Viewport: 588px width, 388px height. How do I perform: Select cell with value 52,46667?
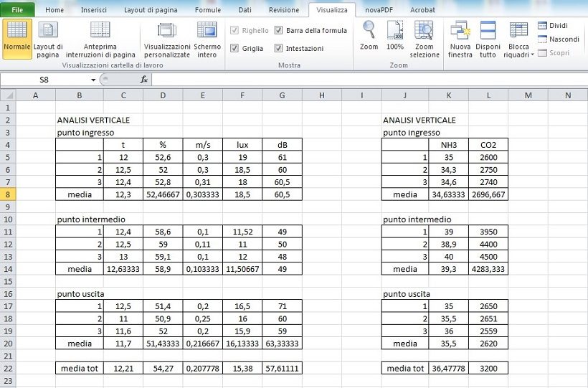click(x=163, y=194)
